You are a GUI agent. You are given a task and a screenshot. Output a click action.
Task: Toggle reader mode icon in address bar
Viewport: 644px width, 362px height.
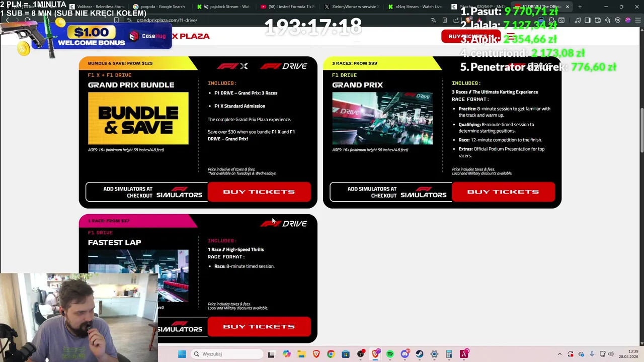click(445, 20)
